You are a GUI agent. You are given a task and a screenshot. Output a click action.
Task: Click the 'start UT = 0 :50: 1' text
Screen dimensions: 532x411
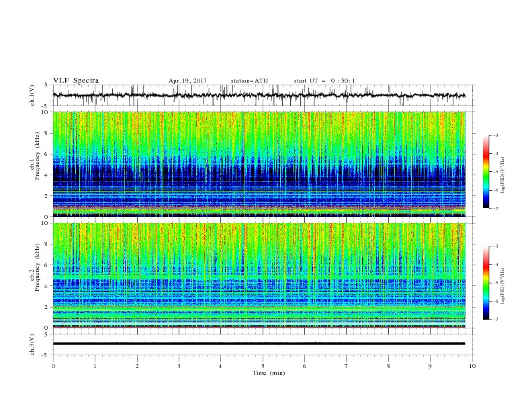[x=324, y=81]
